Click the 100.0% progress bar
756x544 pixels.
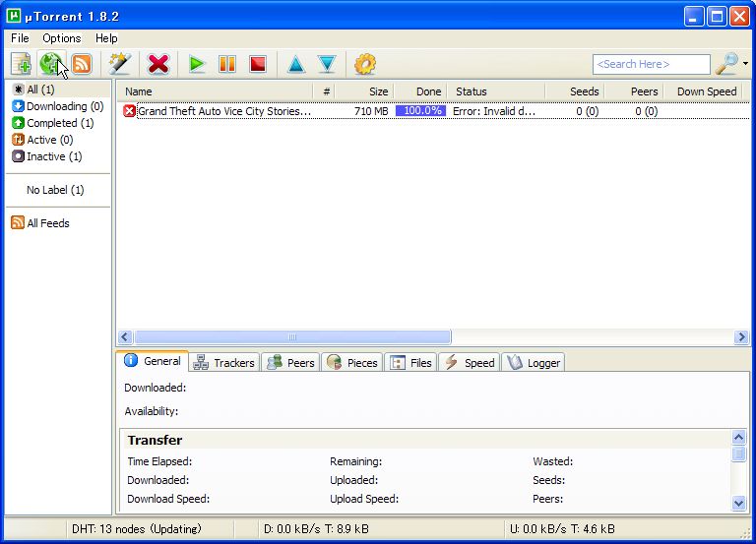(420, 111)
